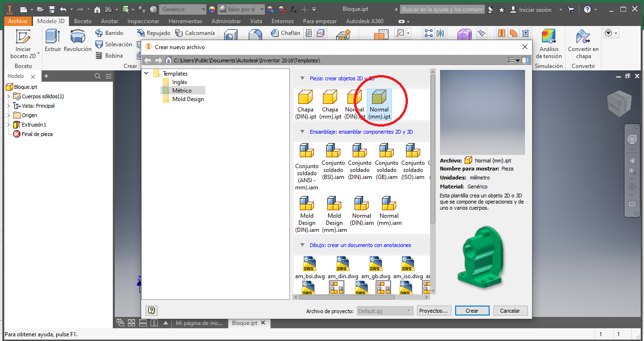Open the dialog help question-mark icon
Image resolution: width=644 pixels, height=341 pixels.
[152, 310]
